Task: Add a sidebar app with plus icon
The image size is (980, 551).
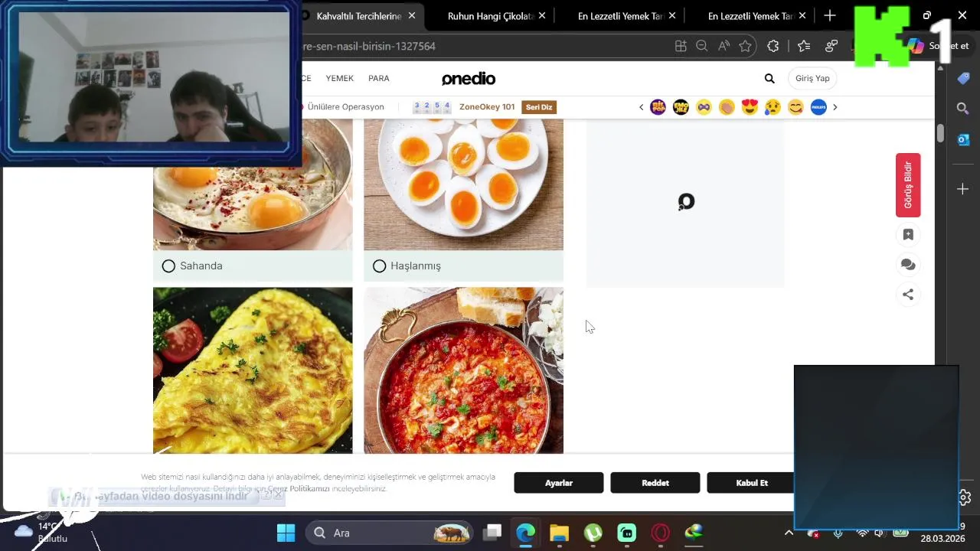Action: tap(963, 189)
